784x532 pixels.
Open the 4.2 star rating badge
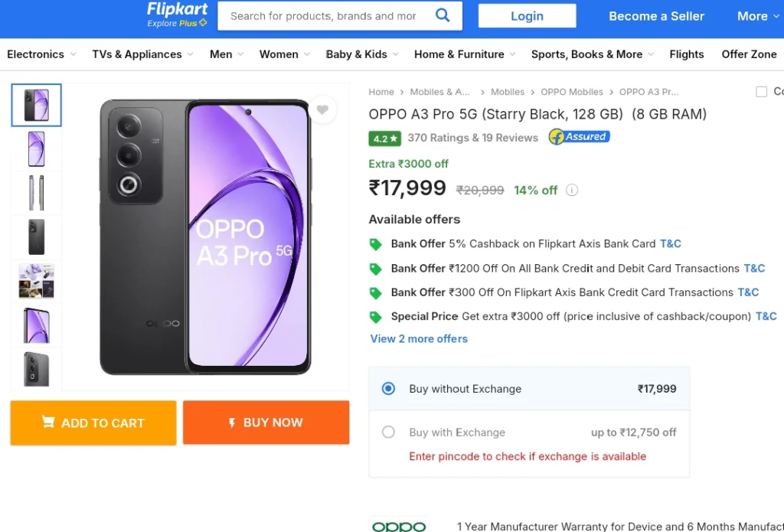[x=384, y=139]
